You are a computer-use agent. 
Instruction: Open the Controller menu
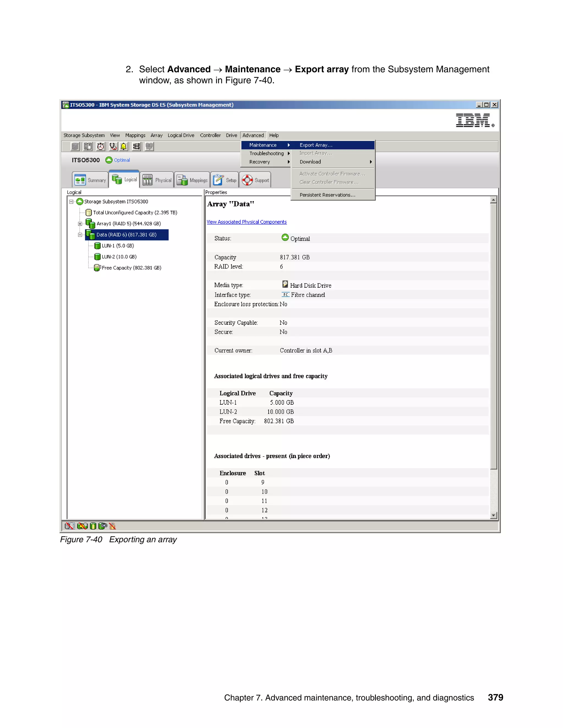pyautogui.click(x=210, y=135)
